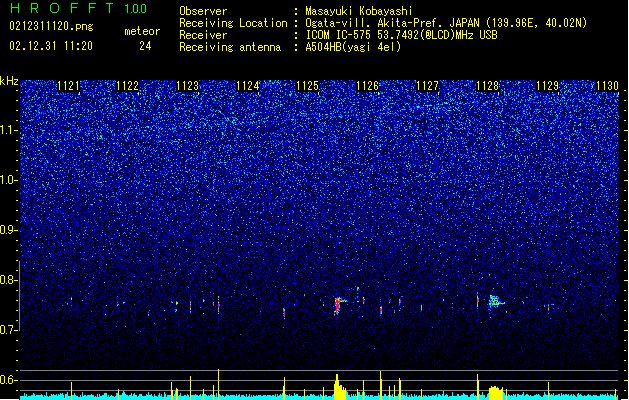
Task: Click the 1.0 kHz axis label
Action: click(x=8, y=180)
